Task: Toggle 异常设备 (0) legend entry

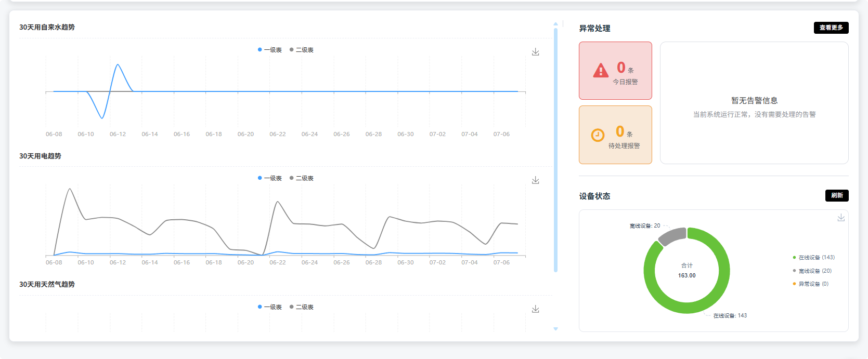Action: tap(811, 284)
